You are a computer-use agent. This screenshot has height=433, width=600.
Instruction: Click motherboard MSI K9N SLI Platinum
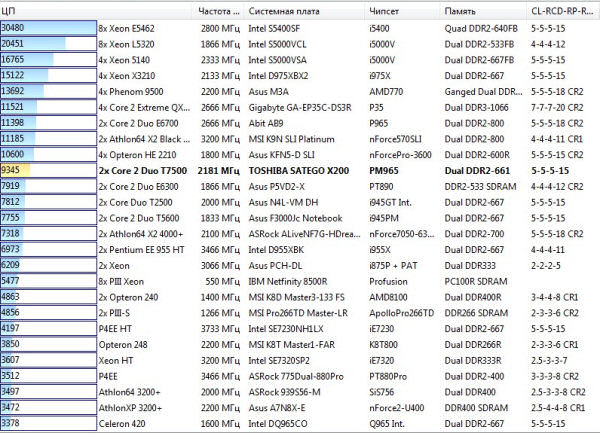[292, 139]
